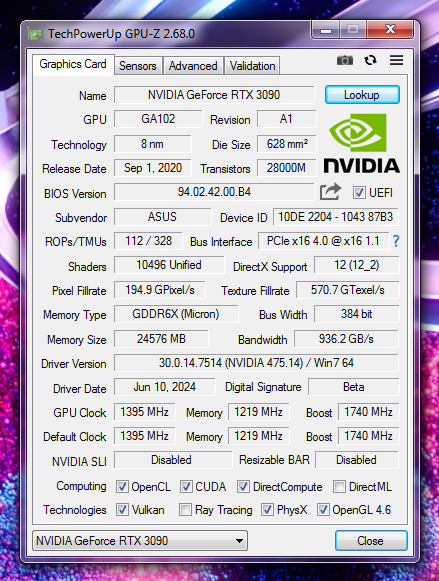Select the Graphics Card tab
This screenshot has width=439, height=581.
tap(73, 64)
